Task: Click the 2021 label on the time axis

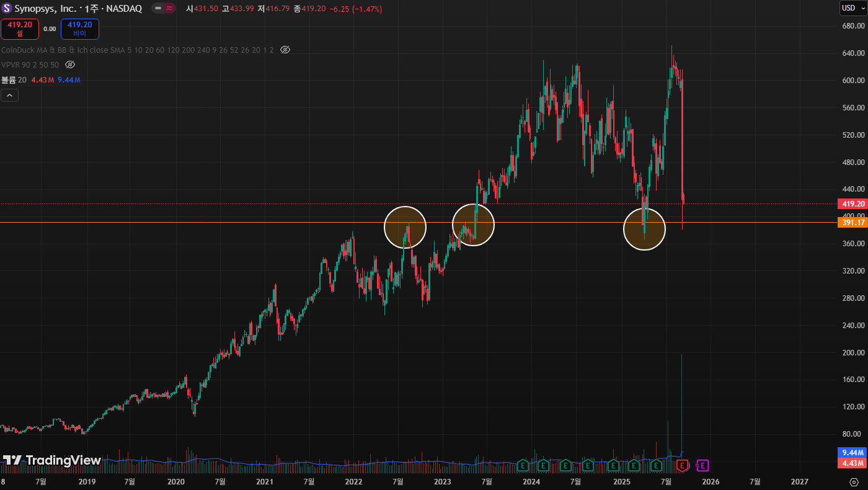Action: (x=265, y=481)
